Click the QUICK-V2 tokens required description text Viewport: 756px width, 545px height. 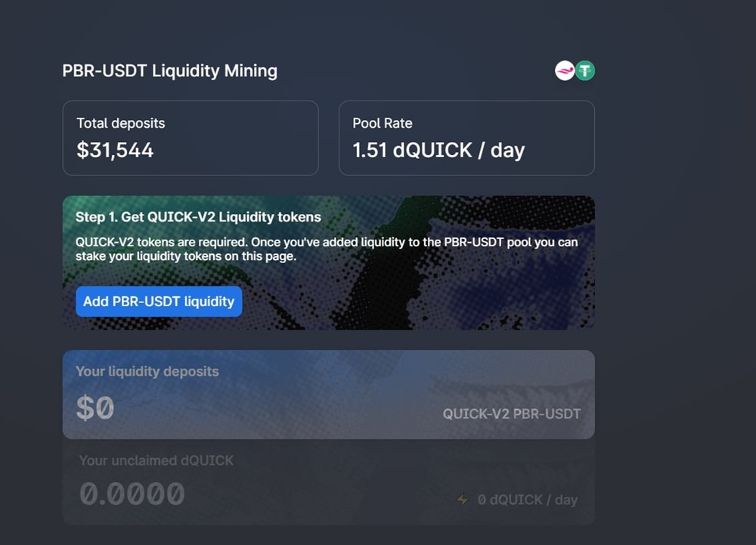pos(327,249)
